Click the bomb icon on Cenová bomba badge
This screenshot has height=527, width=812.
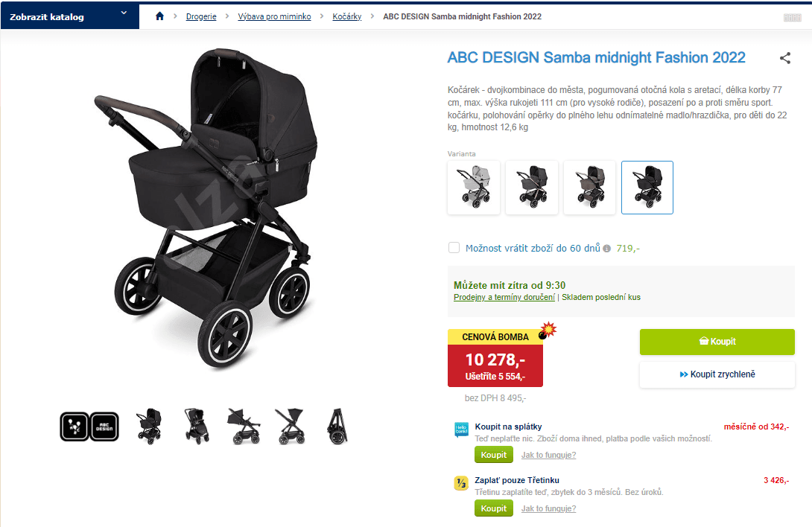click(547, 330)
